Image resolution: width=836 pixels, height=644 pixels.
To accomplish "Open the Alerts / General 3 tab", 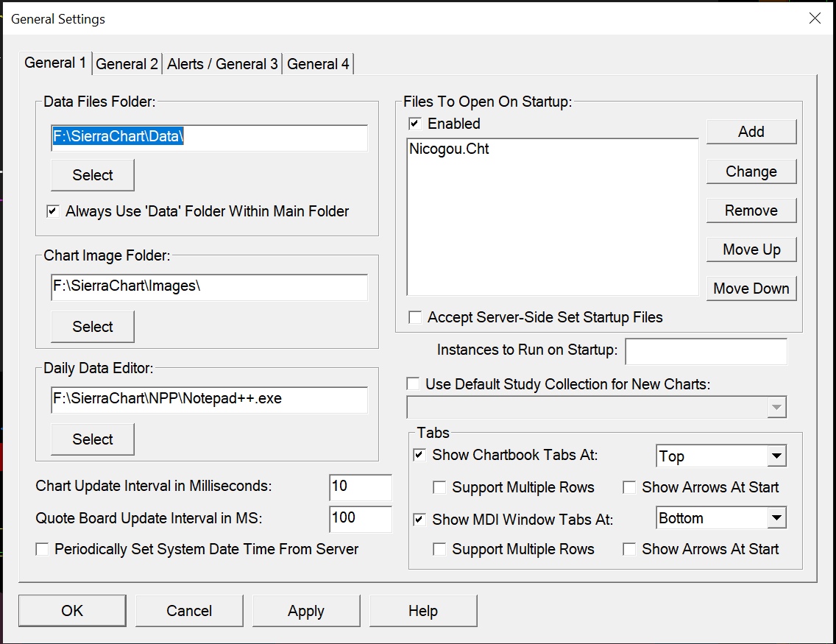I will pyautogui.click(x=222, y=64).
